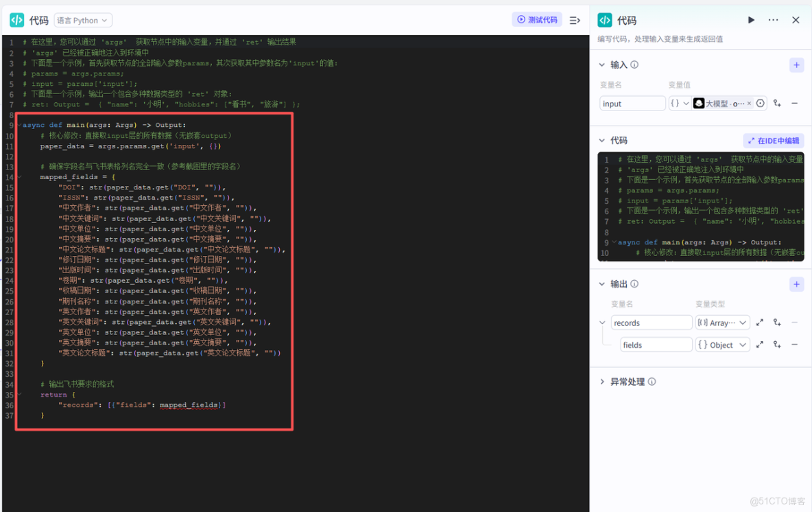
Task: Run the code node with play icon
Action: tap(751, 20)
